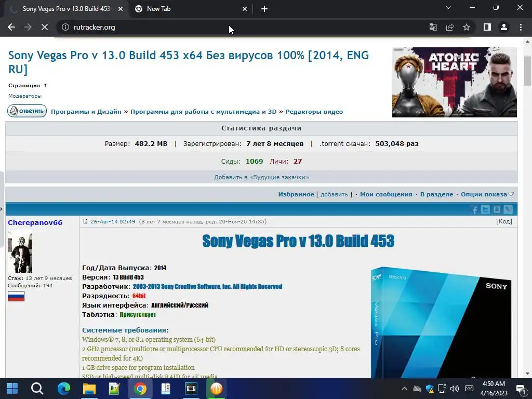Screen dimensions: 532x399
Task: Open the filmstrip video app in taskbar
Action: [191, 389]
